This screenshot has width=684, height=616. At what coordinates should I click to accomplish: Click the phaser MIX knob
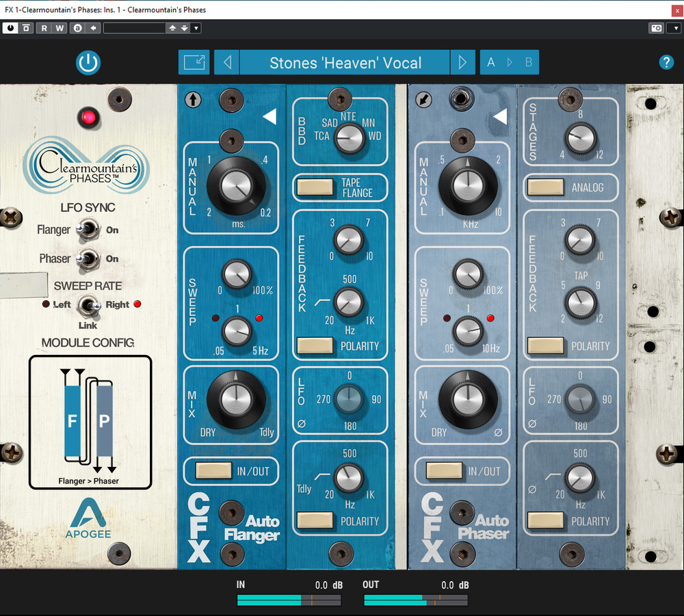click(x=468, y=399)
